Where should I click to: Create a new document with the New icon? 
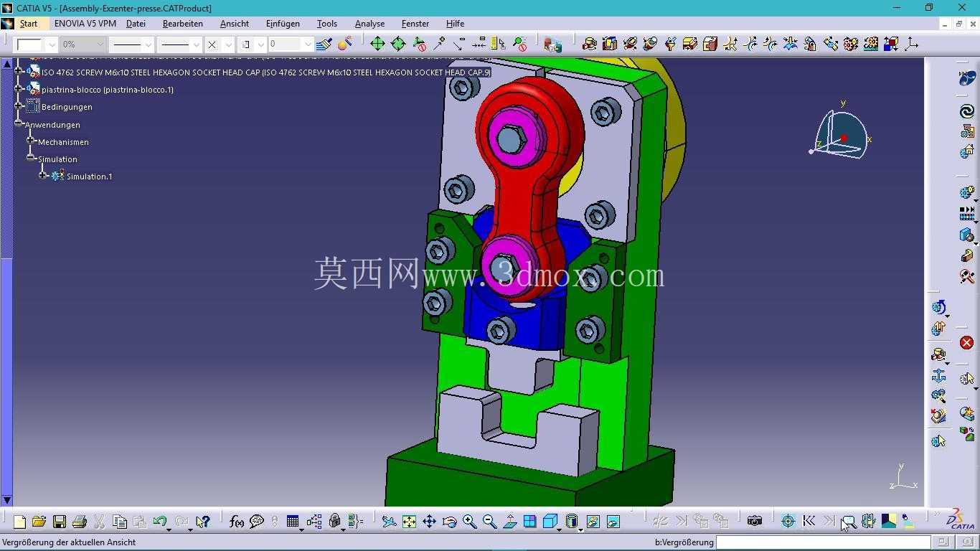point(19,522)
